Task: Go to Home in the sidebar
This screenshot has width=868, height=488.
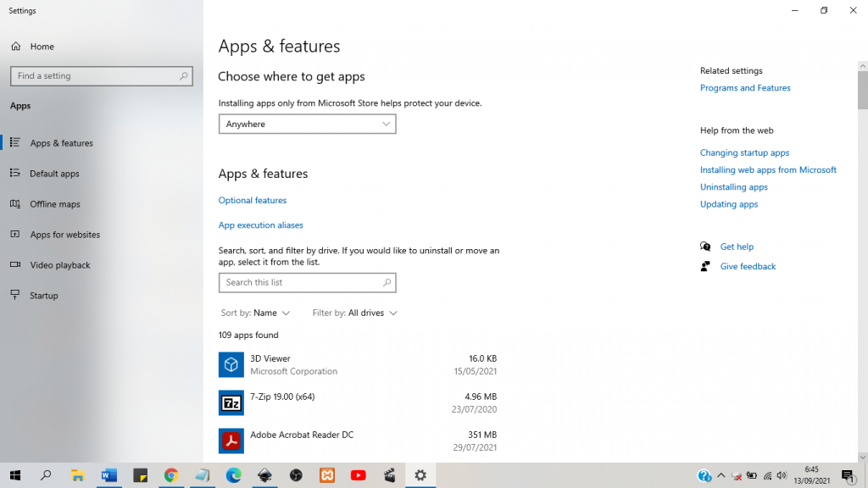Action: point(42,47)
